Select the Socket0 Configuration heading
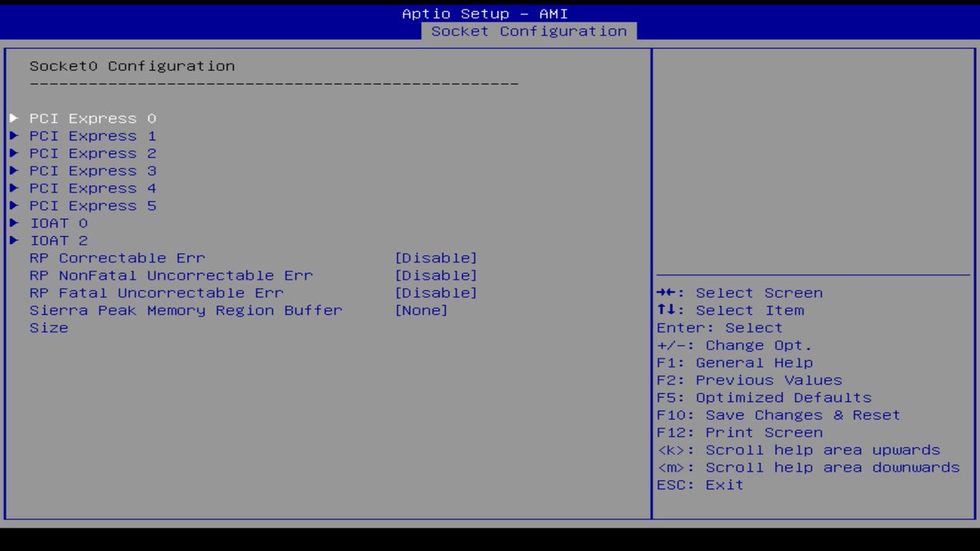The width and height of the screenshot is (980, 551). 132,66
